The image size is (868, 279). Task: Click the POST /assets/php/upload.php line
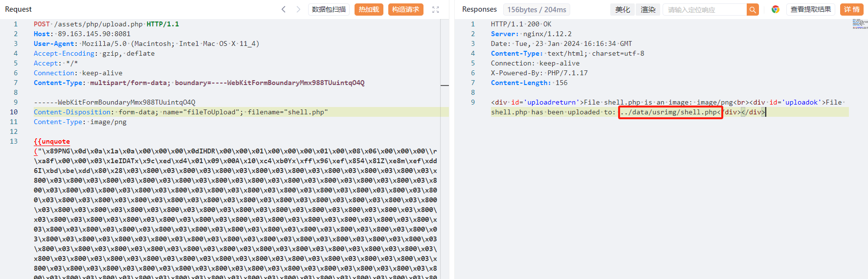point(106,24)
